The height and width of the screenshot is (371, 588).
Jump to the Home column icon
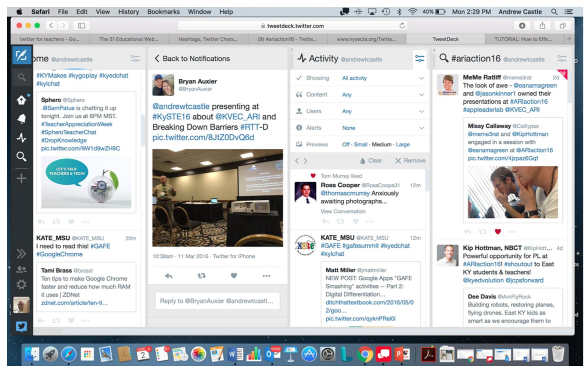pos(21,100)
